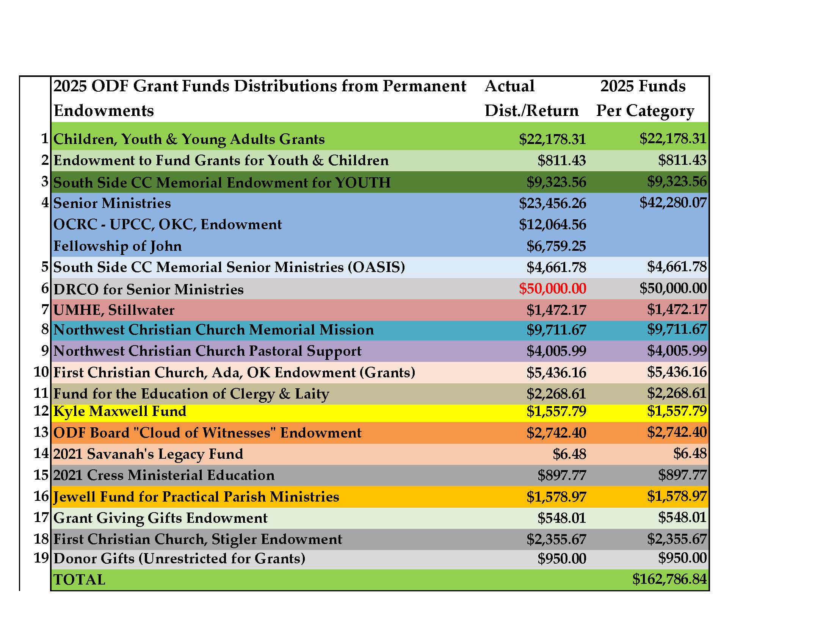Click the 'Senior Ministries' row label
The image size is (834, 644).
pyautogui.click(x=112, y=203)
